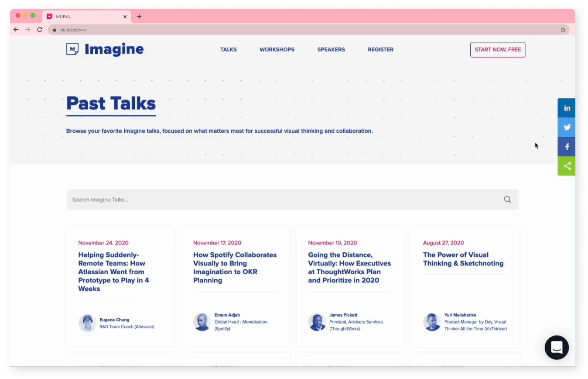Click the name Yuri Malishenko

pos(460,315)
